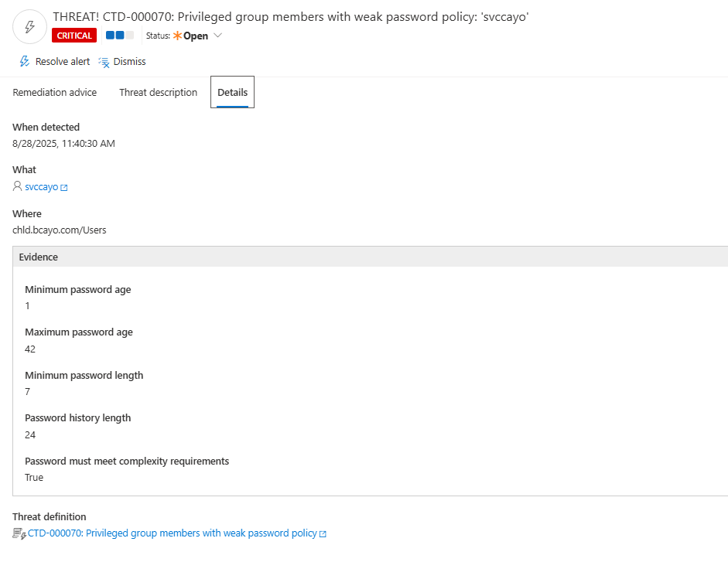Image resolution: width=728 pixels, height=562 pixels.
Task: Open the Threat description tab
Action: pos(158,92)
